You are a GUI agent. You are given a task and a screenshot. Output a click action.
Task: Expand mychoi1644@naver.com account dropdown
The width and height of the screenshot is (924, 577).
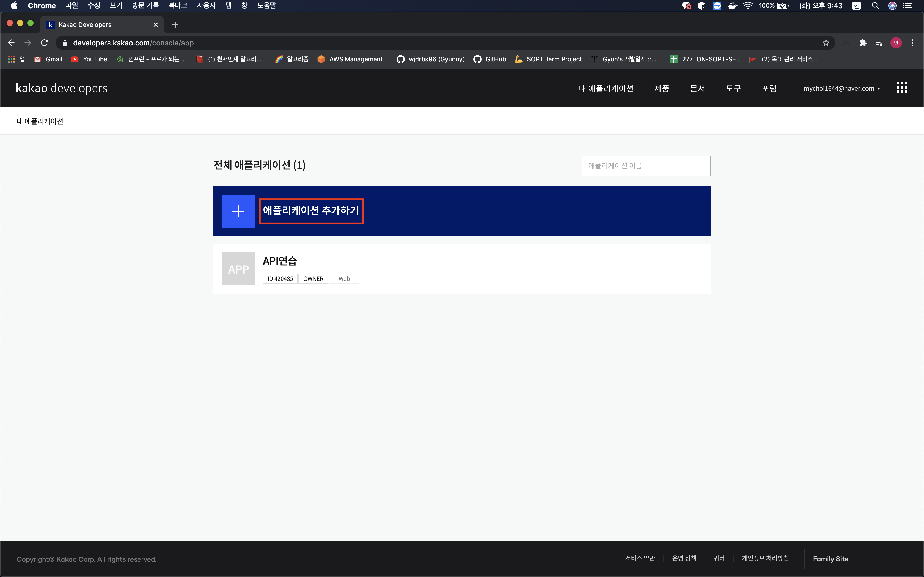click(x=841, y=89)
